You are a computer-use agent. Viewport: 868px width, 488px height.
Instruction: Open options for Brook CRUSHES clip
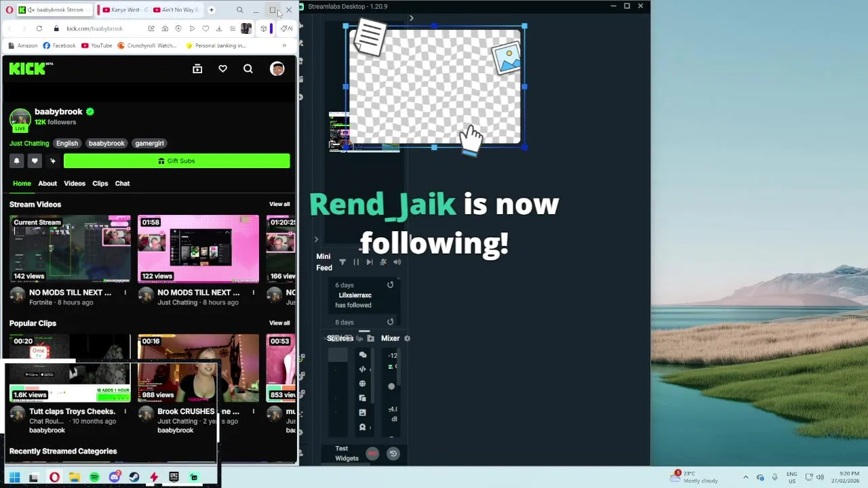(253, 411)
